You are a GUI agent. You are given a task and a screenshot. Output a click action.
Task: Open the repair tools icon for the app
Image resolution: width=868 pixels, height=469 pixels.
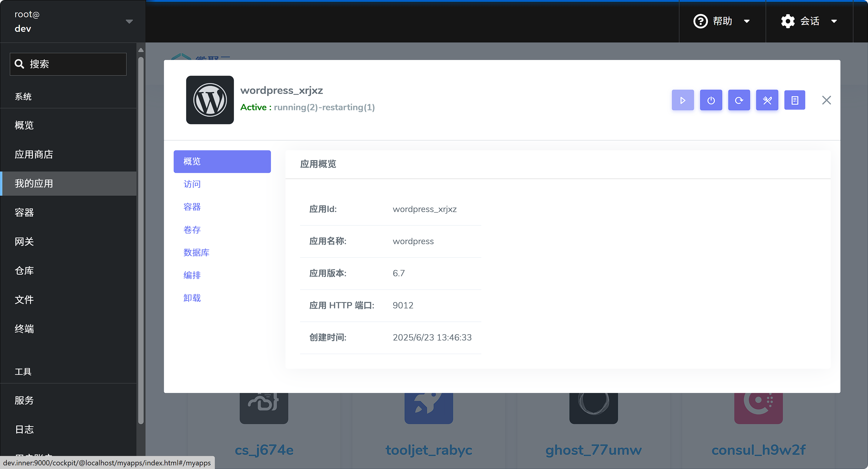767,100
